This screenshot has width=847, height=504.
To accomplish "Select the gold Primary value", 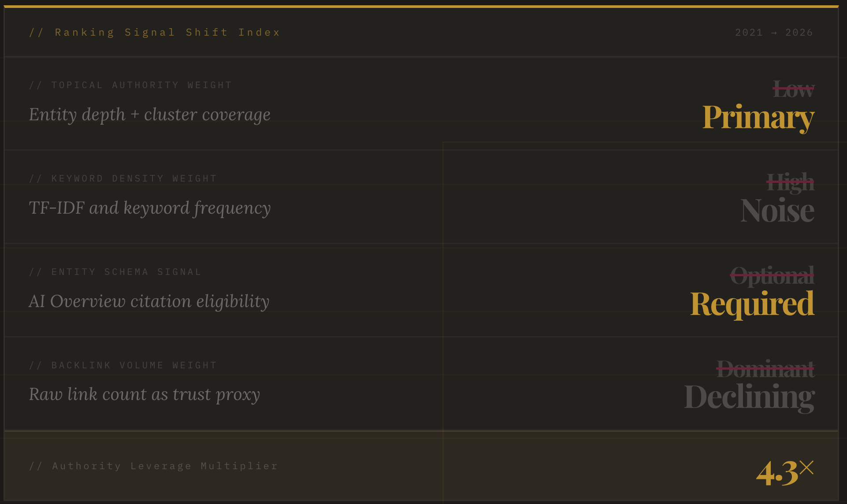I will pos(758,118).
